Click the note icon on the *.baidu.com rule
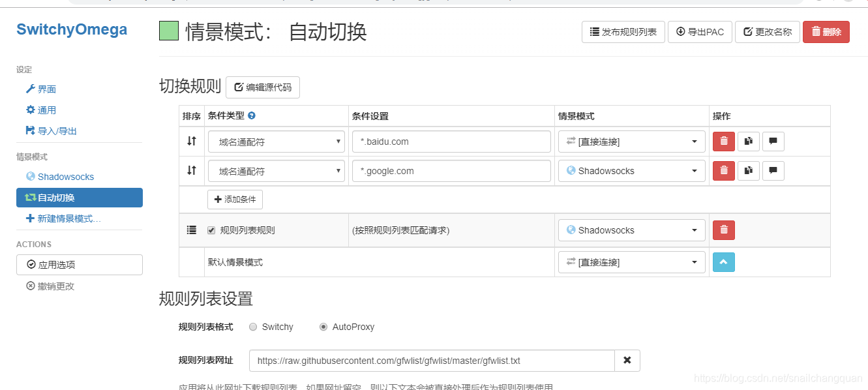 pyautogui.click(x=773, y=141)
